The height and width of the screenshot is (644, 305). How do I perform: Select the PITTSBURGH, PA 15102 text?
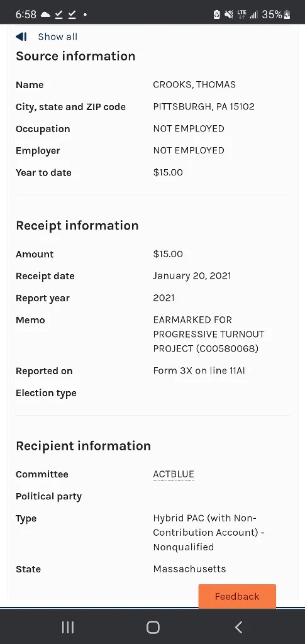point(204,107)
